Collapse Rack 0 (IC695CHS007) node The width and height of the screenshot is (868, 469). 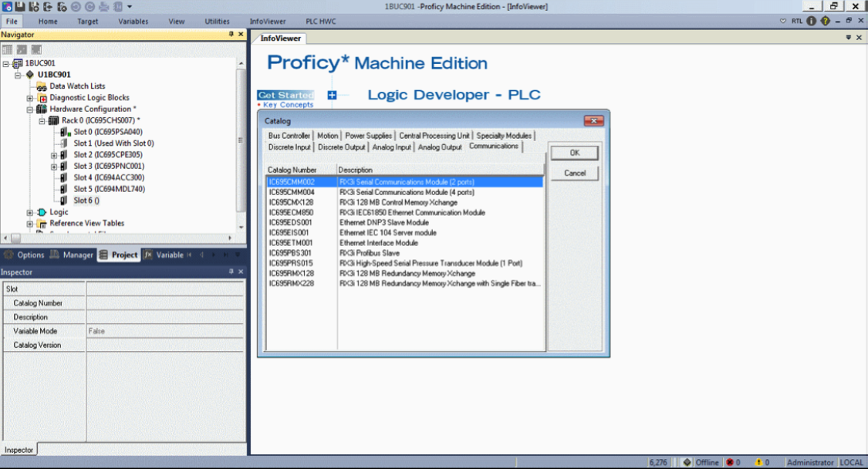coord(42,120)
